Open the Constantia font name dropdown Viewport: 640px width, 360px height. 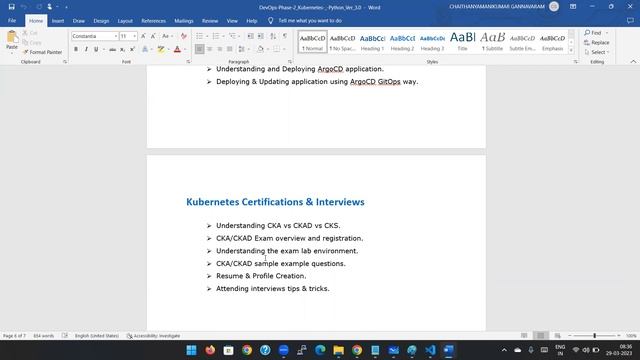(x=116, y=36)
